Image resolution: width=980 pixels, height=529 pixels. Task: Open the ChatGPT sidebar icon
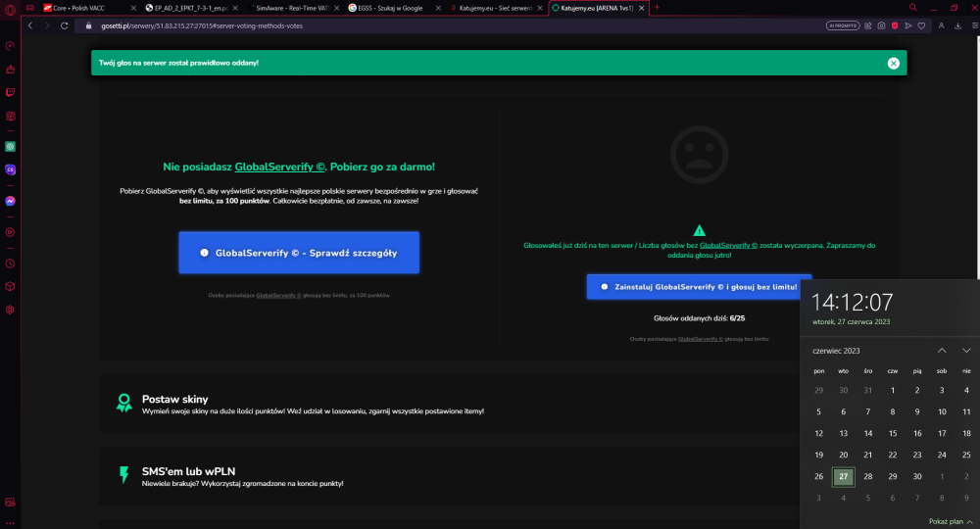click(10, 147)
